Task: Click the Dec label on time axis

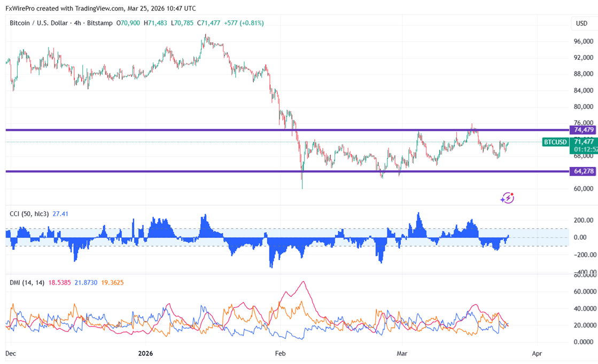Action: (x=11, y=353)
